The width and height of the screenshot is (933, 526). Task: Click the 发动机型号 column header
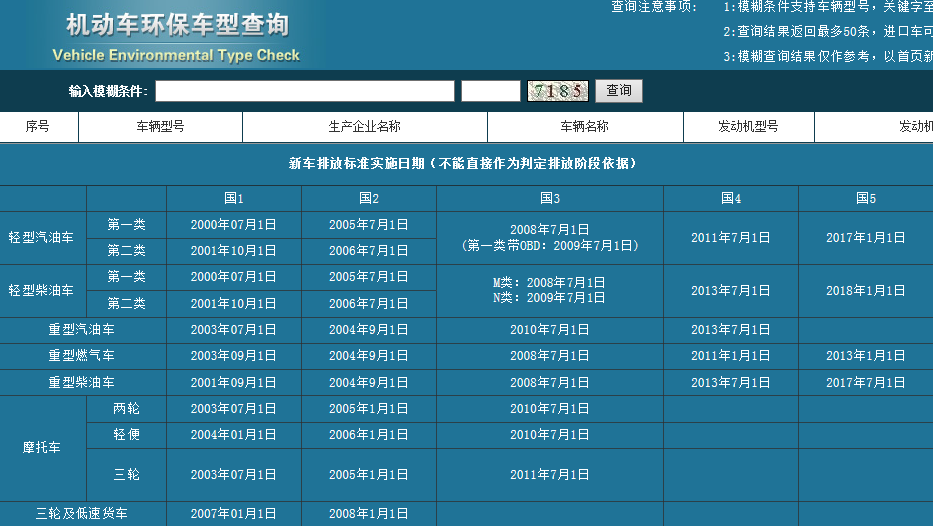pyautogui.click(x=749, y=126)
